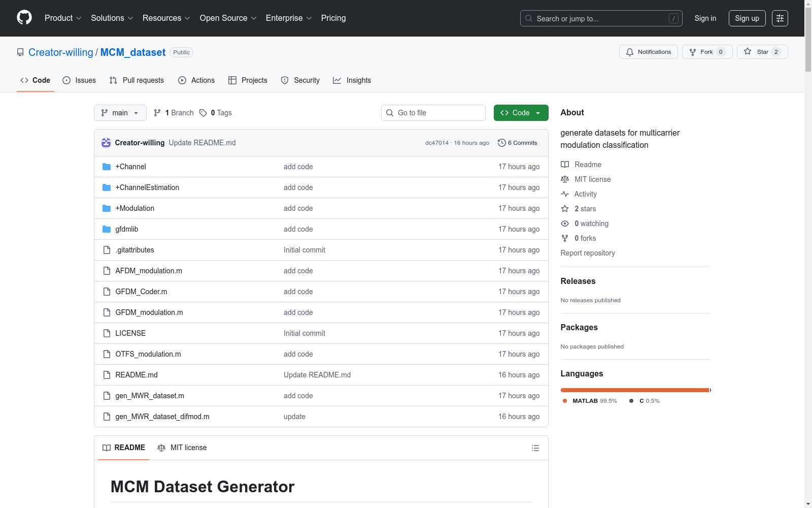Image resolution: width=812 pixels, height=508 pixels.
Task: Expand the Solutions menu
Action: pos(112,18)
